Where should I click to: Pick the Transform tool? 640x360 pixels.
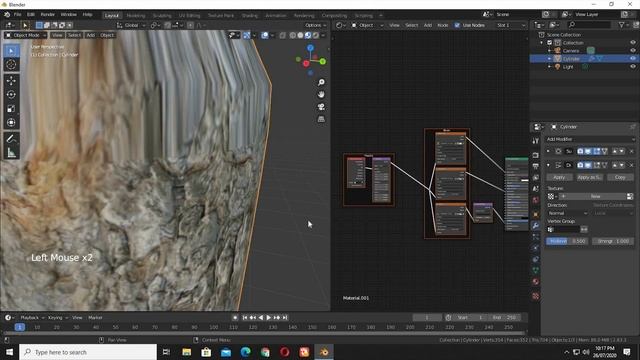pos(11,122)
